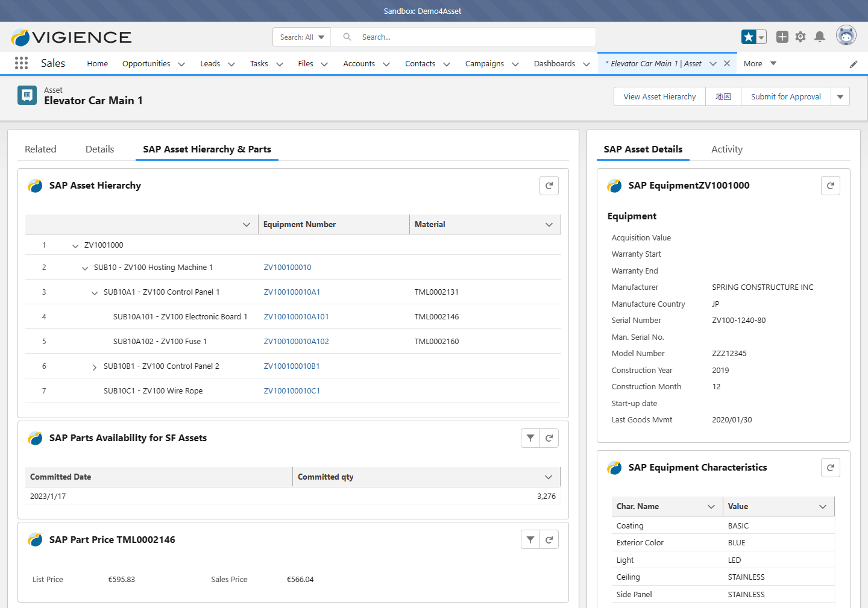Refresh the SAP Asset Hierarchy panel
This screenshot has height=608, width=868.
tap(549, 186)
